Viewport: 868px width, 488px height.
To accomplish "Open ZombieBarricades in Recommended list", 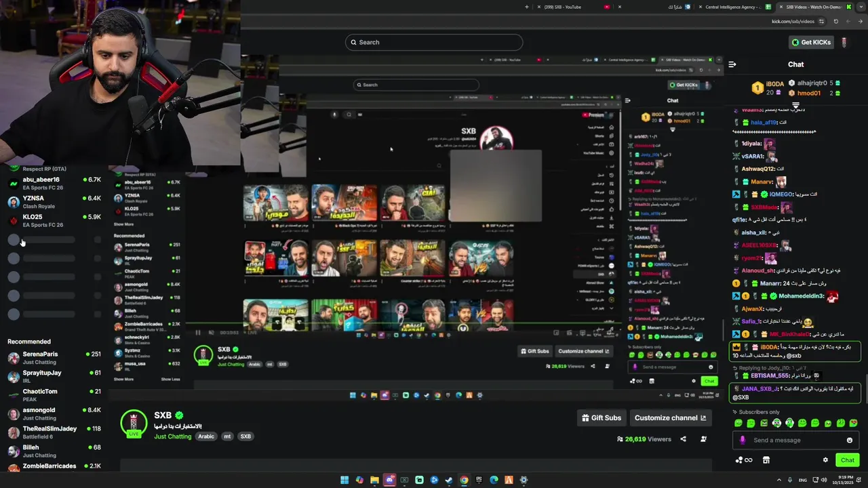I will (x=54, y=466).
